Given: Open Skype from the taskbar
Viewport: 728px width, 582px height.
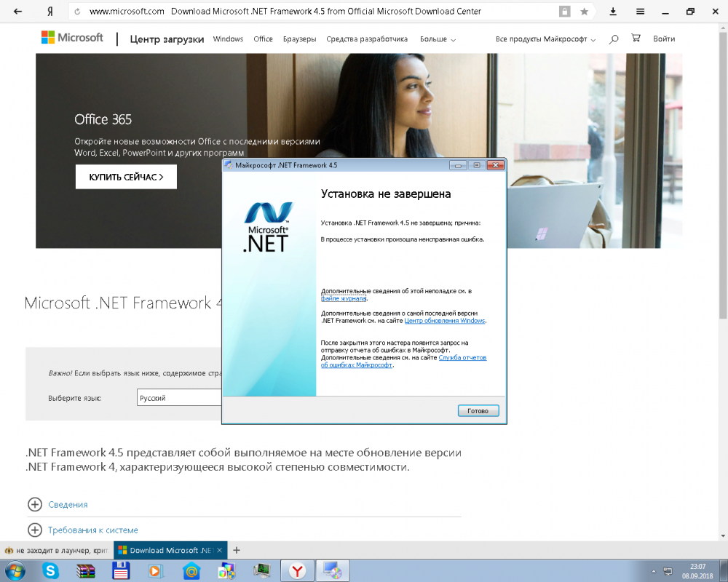Looking at the screenshot, I should (50, 571).
